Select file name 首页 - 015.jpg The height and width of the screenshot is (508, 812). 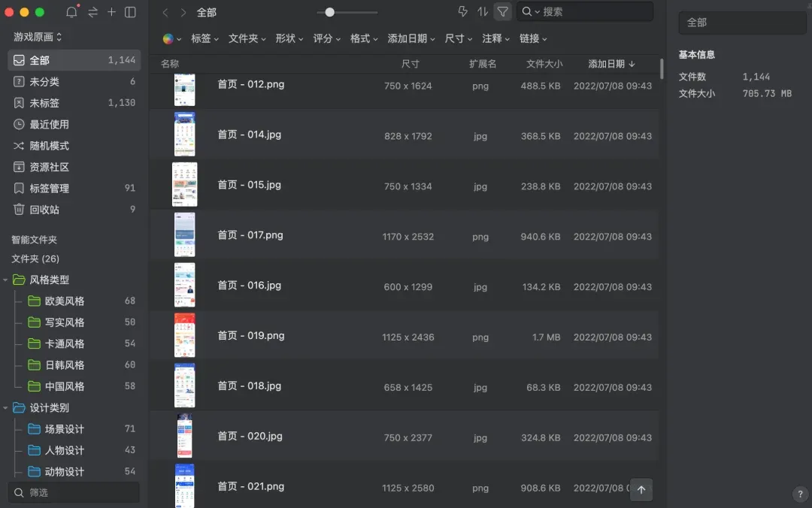pos(249,185)
